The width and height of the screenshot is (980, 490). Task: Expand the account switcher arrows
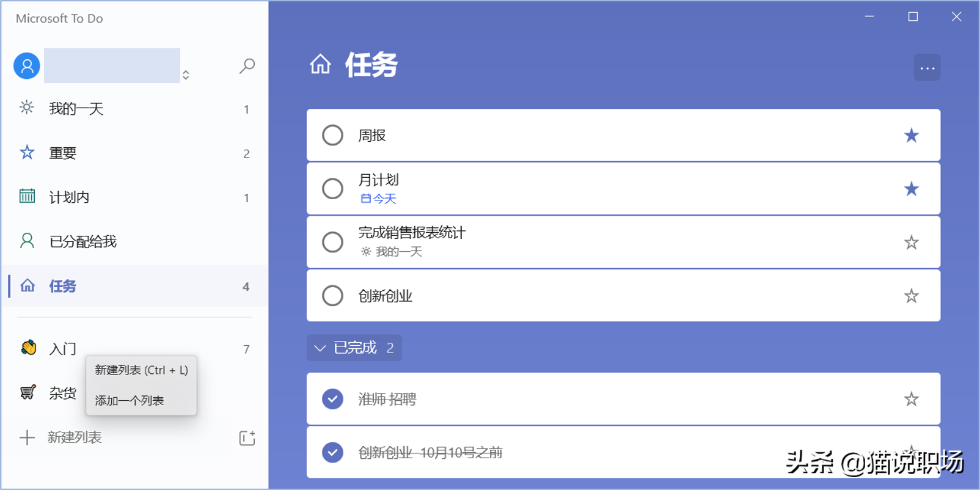(186, 75)
